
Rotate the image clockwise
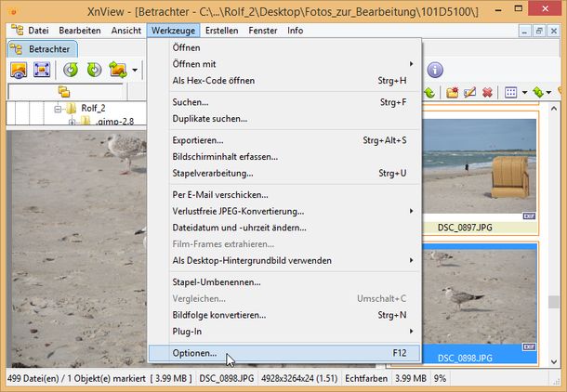tap(94, 70)
